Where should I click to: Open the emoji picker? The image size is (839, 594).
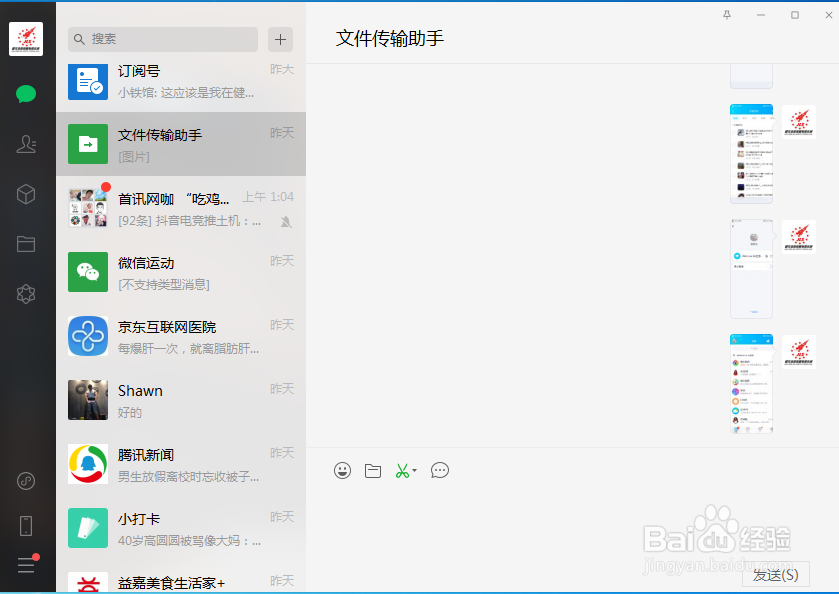click(x=343, y=470)
